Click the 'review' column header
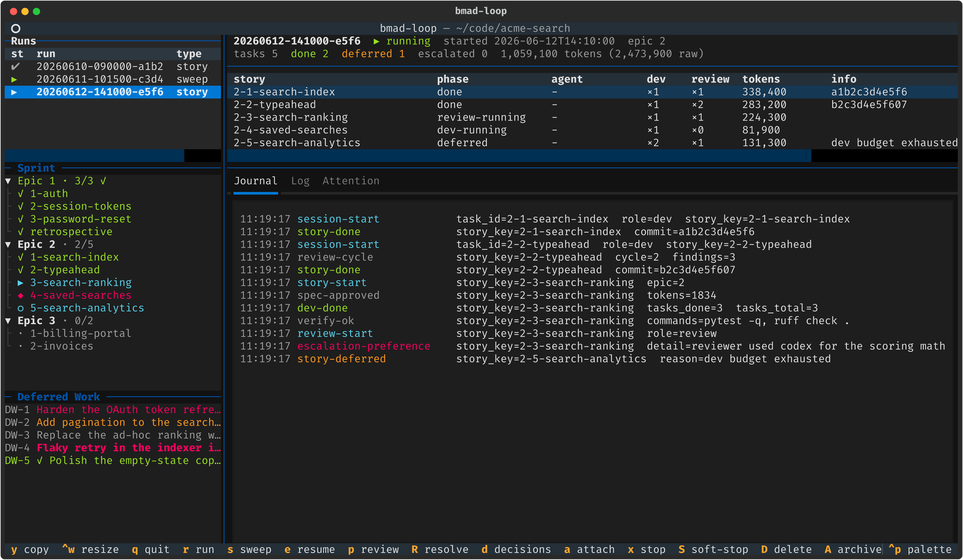Viewport: 963px width, 560px height. coord(710,79)
